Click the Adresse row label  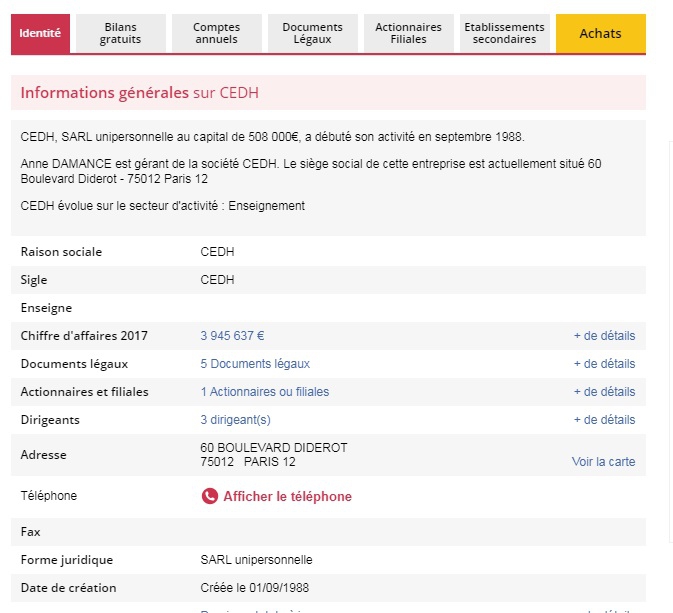point(44,455)
